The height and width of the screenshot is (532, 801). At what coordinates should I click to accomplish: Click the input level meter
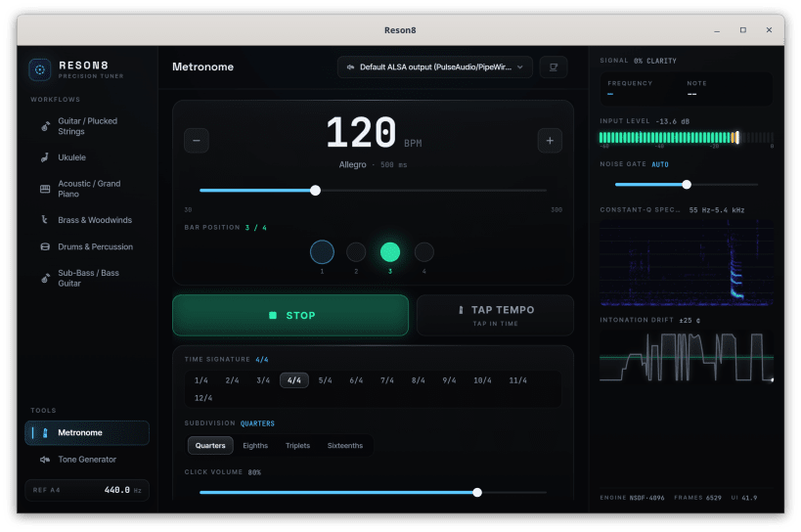686,137
